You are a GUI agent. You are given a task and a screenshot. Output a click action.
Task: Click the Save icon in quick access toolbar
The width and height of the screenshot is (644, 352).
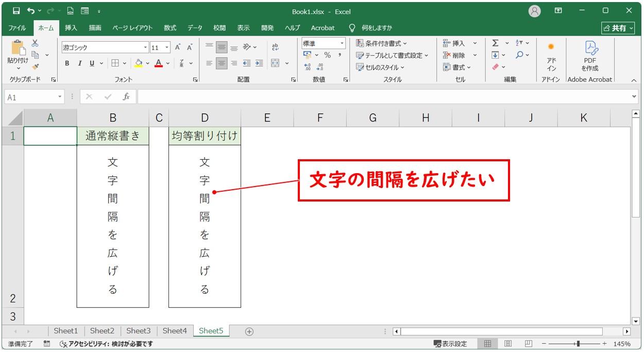pos(16,11)
